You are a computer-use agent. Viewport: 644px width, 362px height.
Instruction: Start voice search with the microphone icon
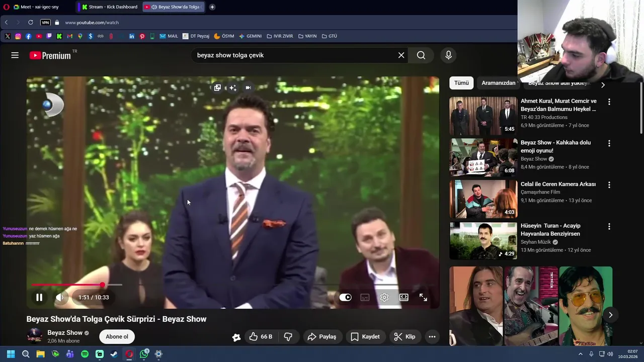point(448,55)
